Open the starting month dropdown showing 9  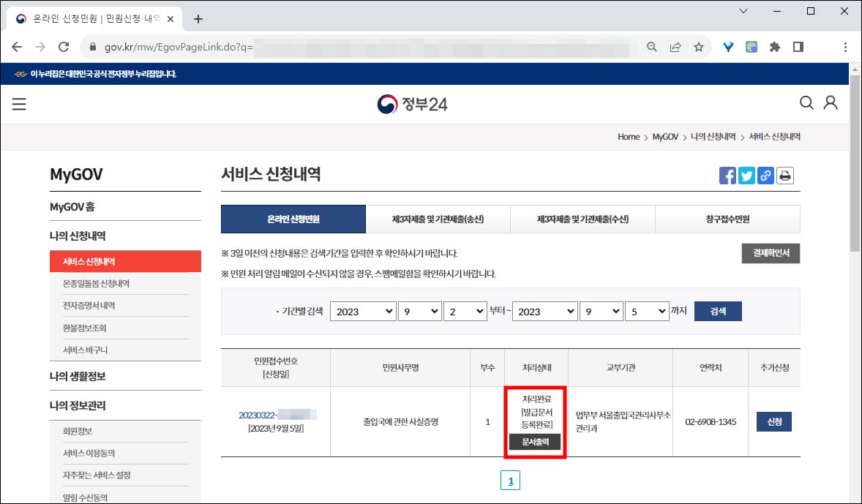tap(419, 311)
